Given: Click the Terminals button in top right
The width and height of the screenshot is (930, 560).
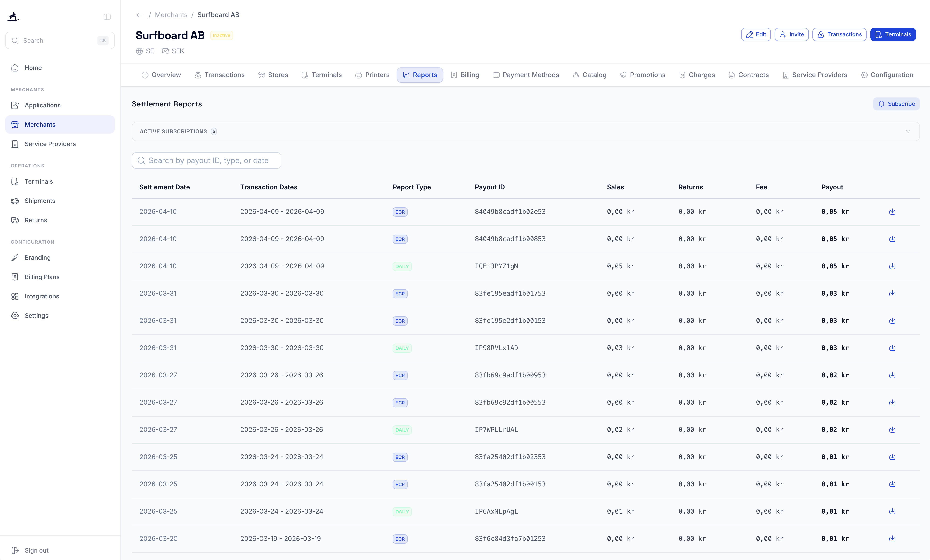Looking at the screenshot, I should (893, 34).
